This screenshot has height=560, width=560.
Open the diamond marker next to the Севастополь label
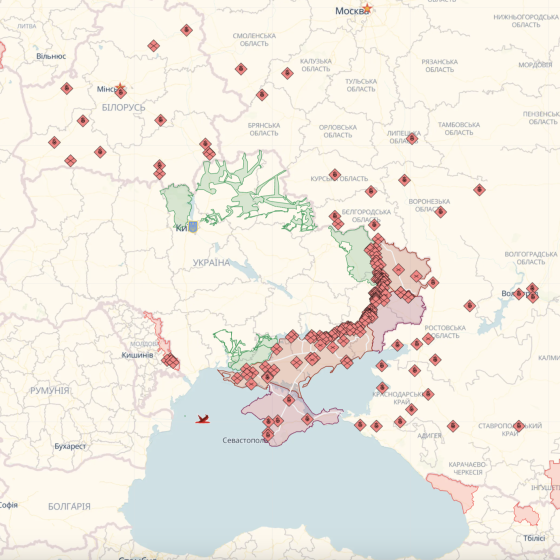pyautogui.click(x=268, y=434)
